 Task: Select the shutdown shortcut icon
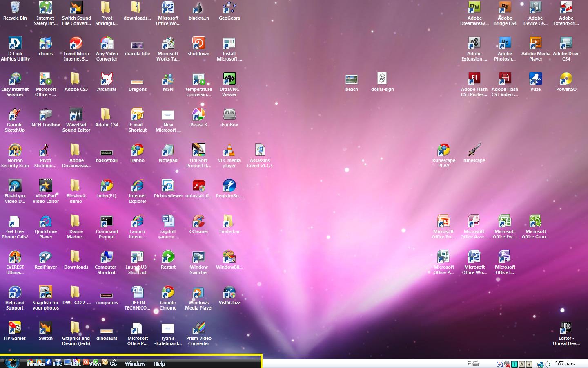199,47
